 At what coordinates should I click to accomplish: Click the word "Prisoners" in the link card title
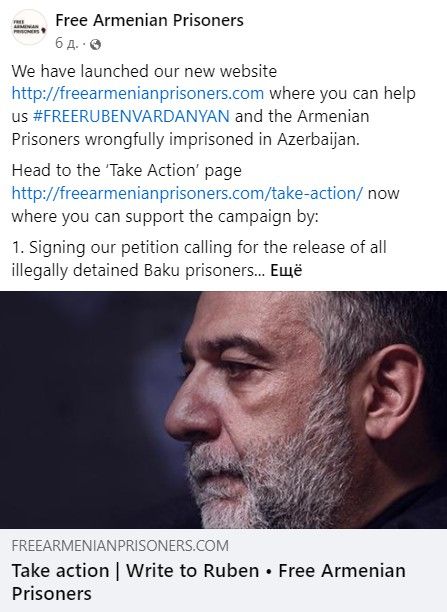coord(52,594)
